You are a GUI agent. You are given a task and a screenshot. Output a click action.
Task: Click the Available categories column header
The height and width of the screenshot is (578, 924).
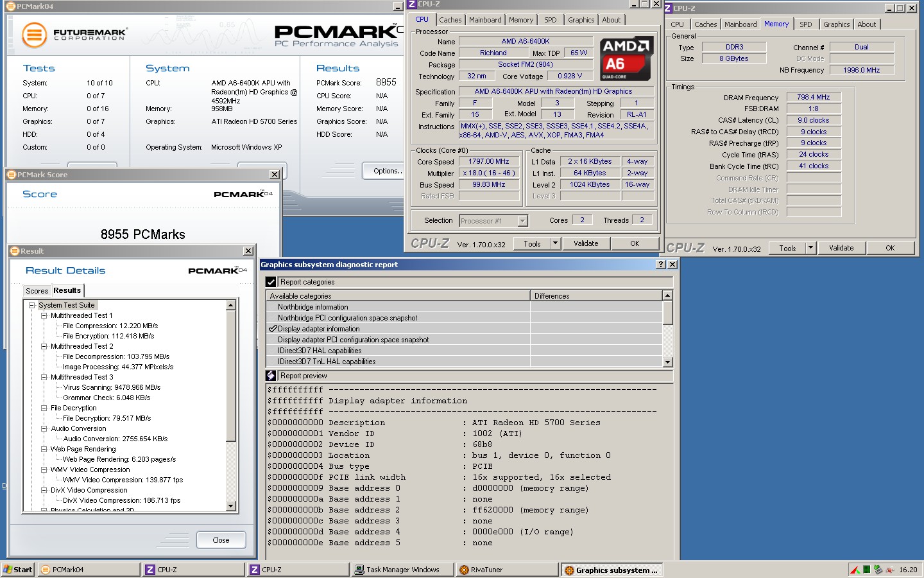pyautogui.click(x=398, y=296)
